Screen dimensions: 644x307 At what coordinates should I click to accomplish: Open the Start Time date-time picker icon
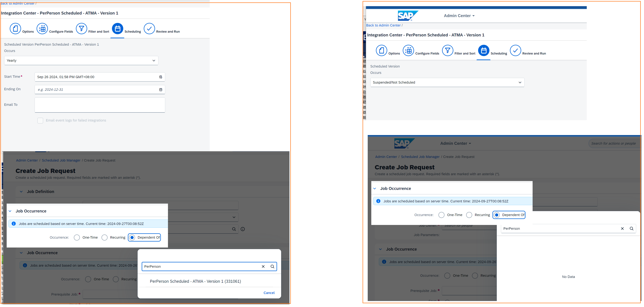click(x=161, y=77)
